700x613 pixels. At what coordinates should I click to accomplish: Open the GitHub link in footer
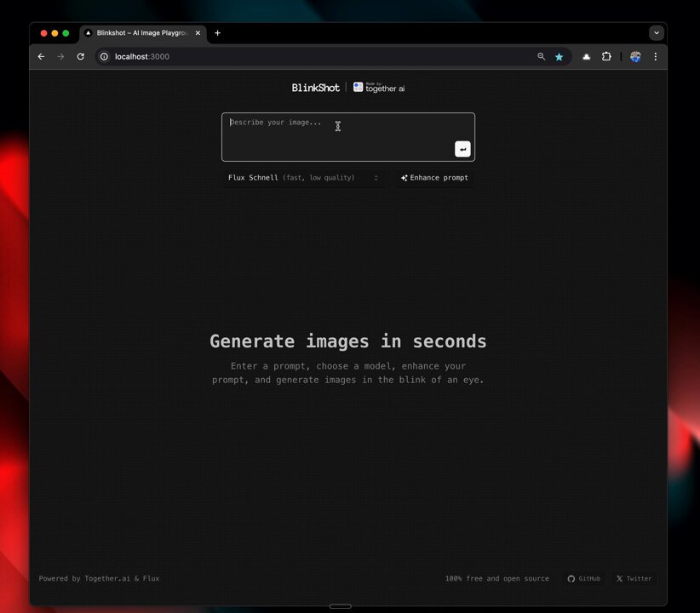(x=583, y=579)
